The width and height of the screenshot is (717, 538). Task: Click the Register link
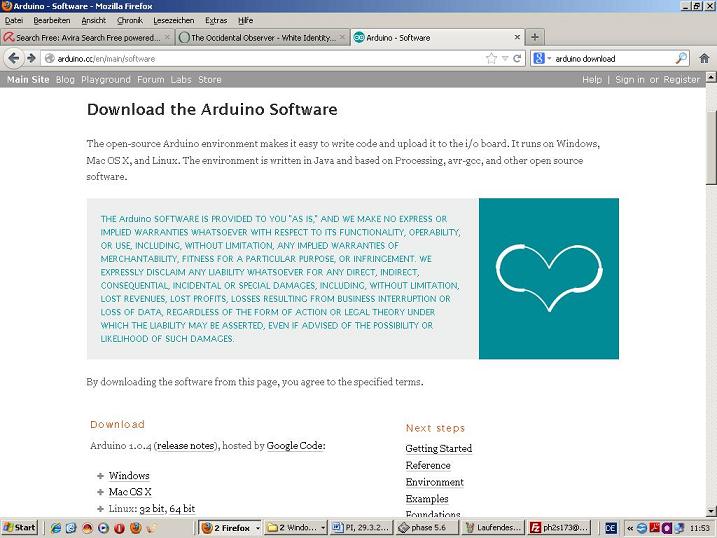pyautogui.click(x=681, y=80)
